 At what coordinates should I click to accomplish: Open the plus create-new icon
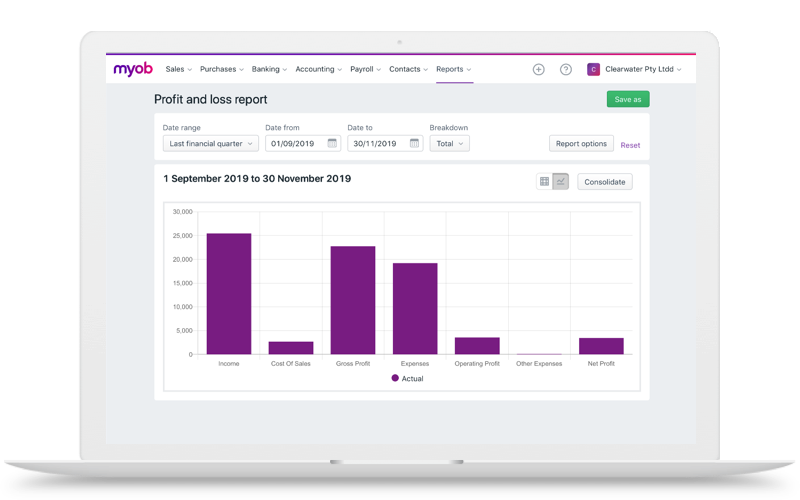(538, 69)
